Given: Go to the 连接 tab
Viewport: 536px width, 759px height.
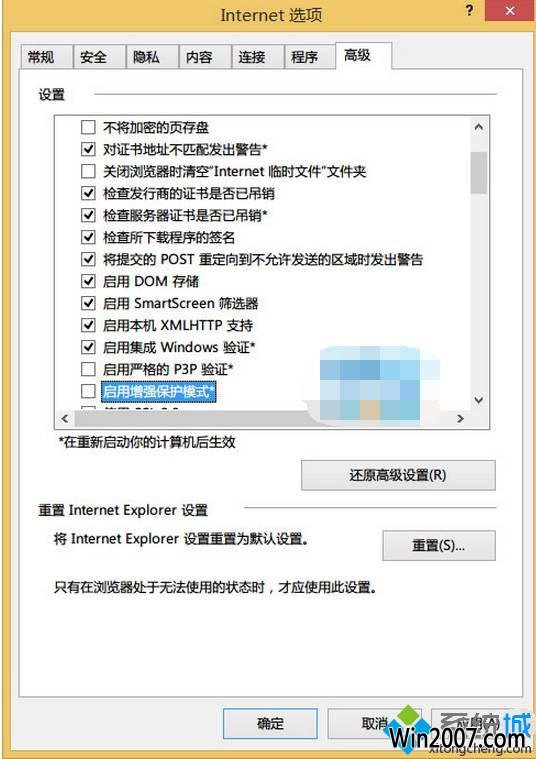Looking at the screenshot, I should [251, 57].
